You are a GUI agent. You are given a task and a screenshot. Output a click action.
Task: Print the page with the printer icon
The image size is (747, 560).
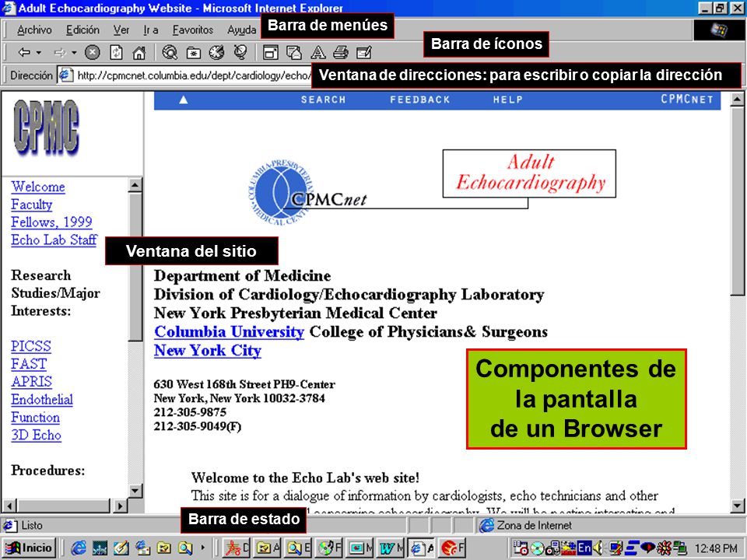click(341, 52)
